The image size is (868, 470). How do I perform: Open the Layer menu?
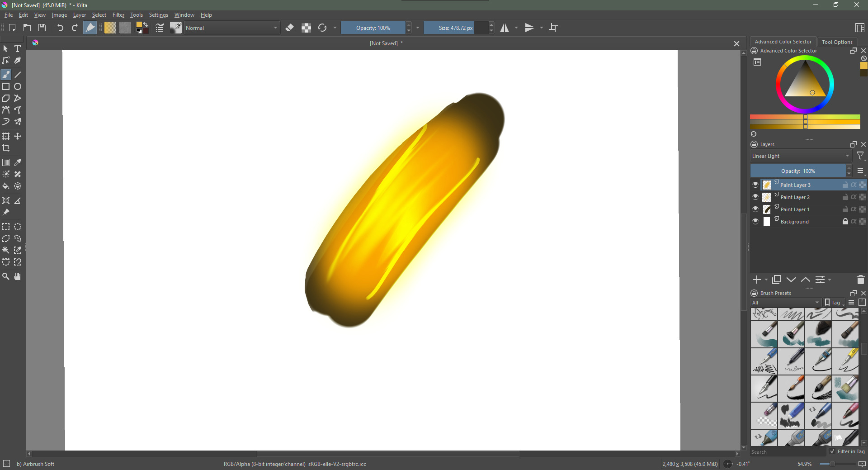point(80,15)
